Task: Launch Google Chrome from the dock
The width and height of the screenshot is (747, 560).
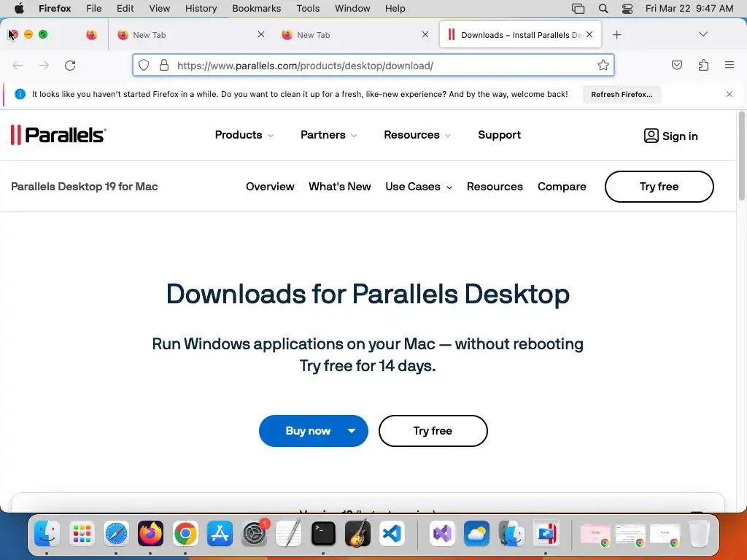Action: [x=185, y=533]
